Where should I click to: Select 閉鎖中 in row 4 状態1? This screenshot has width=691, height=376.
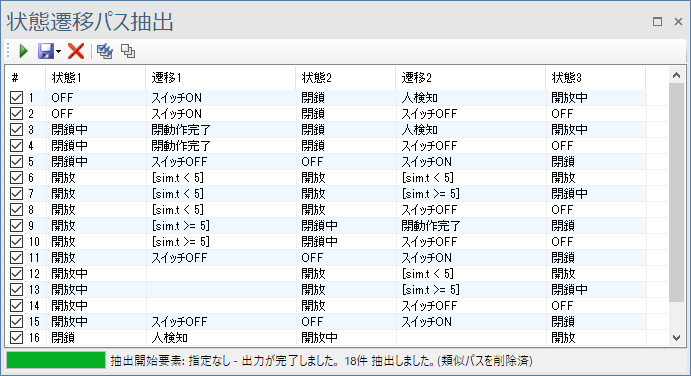click(69, 145)
